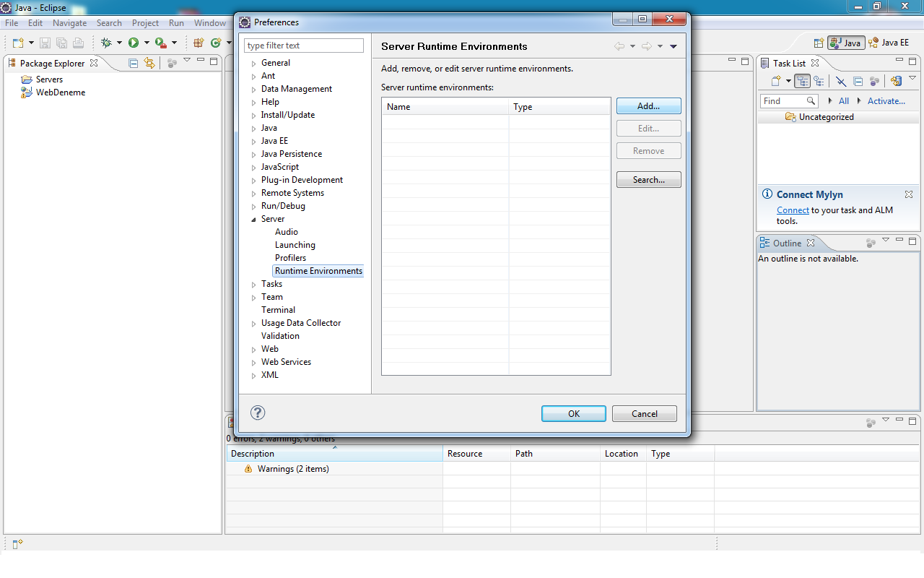Click the Open Perspective icon
Screen dimensions: 924x578
click(819, 43)
